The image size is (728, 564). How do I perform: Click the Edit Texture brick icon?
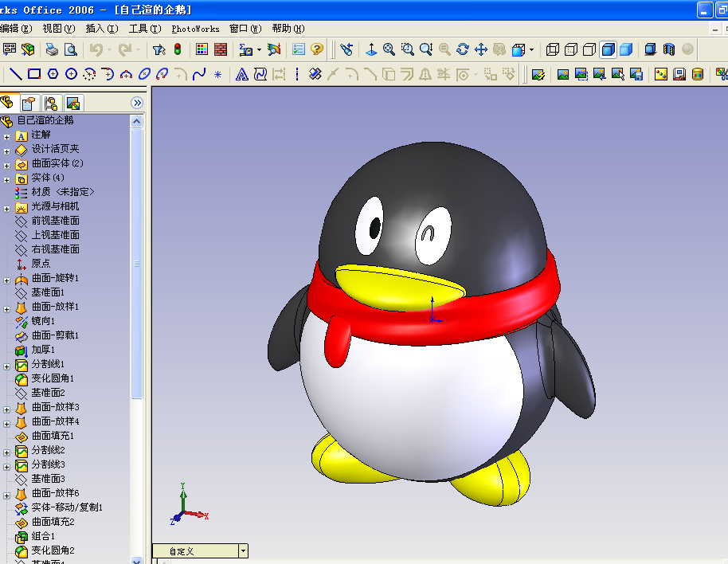point(221,49)
